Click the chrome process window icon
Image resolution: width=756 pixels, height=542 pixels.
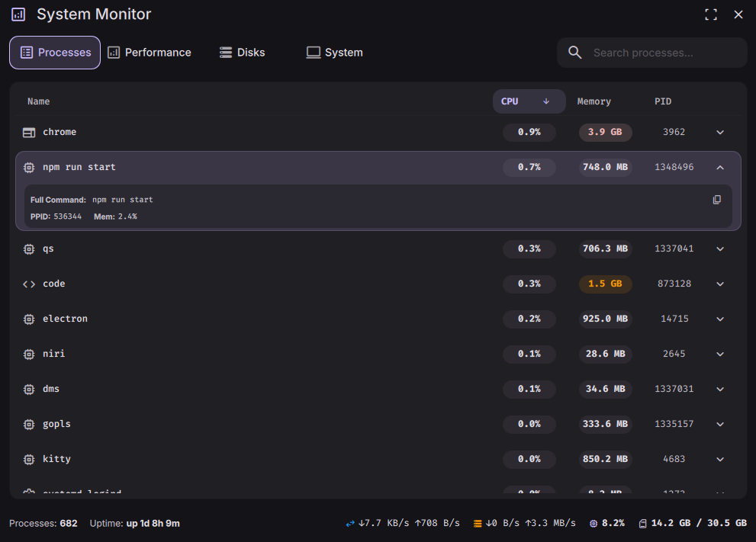29,133
